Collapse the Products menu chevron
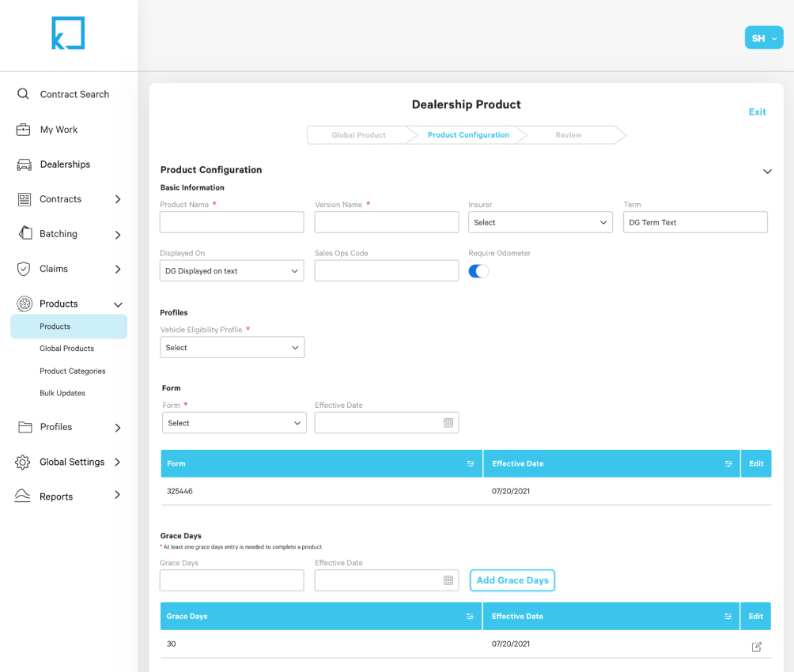This screenshot has width=794, height=672. tap(118, 304)
